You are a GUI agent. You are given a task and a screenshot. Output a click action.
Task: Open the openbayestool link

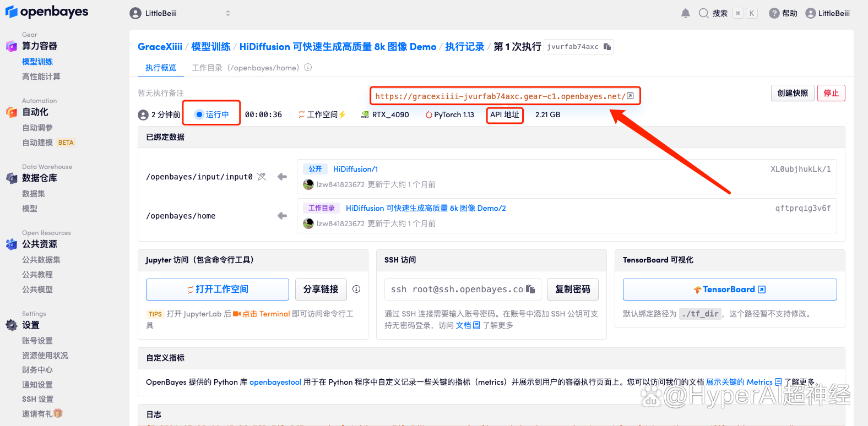coord(275,382)
